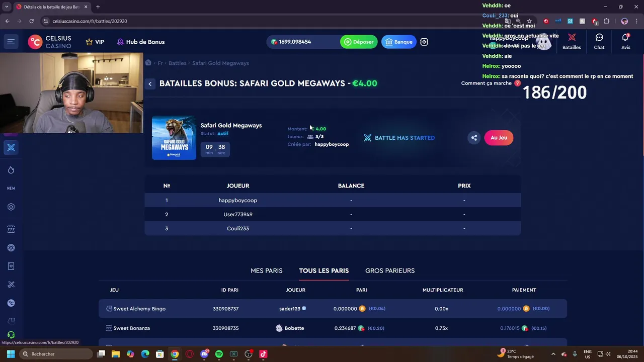Open the Banque button
This screenshot has width=644, height=362.
[x=399, y=42]
